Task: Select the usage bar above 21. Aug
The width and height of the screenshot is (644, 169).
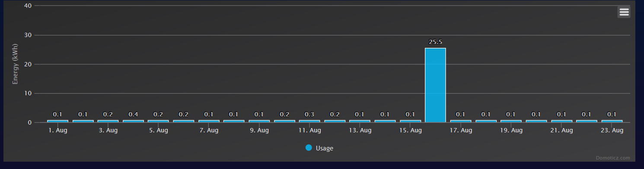Action: click(x=561, y=121)
